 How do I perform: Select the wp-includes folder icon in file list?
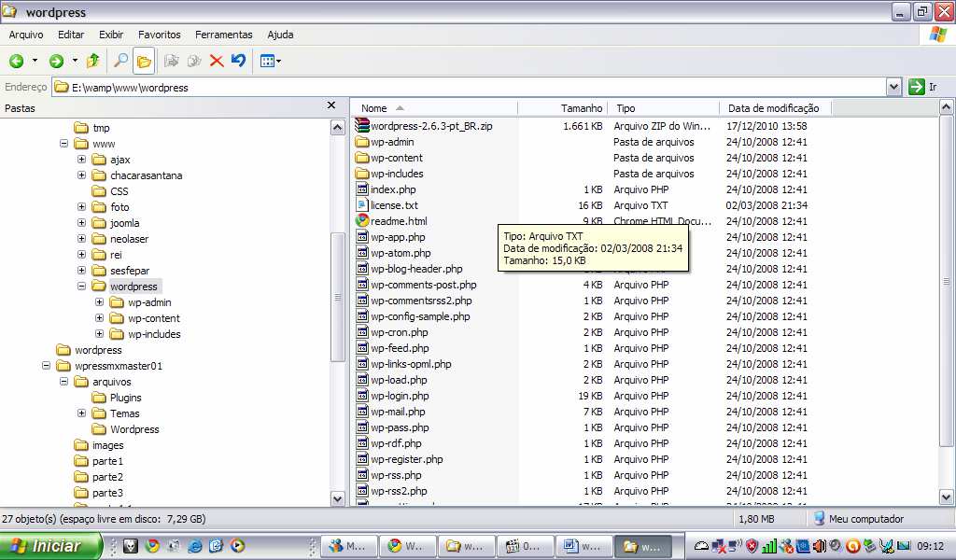click(362, 174)
